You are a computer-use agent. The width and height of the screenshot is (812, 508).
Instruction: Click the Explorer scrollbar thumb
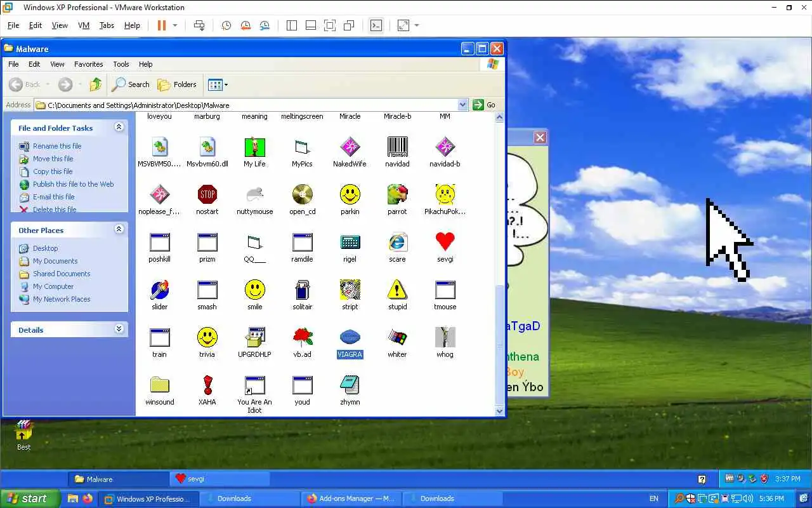pyautogui.click(x=499, y=346)
